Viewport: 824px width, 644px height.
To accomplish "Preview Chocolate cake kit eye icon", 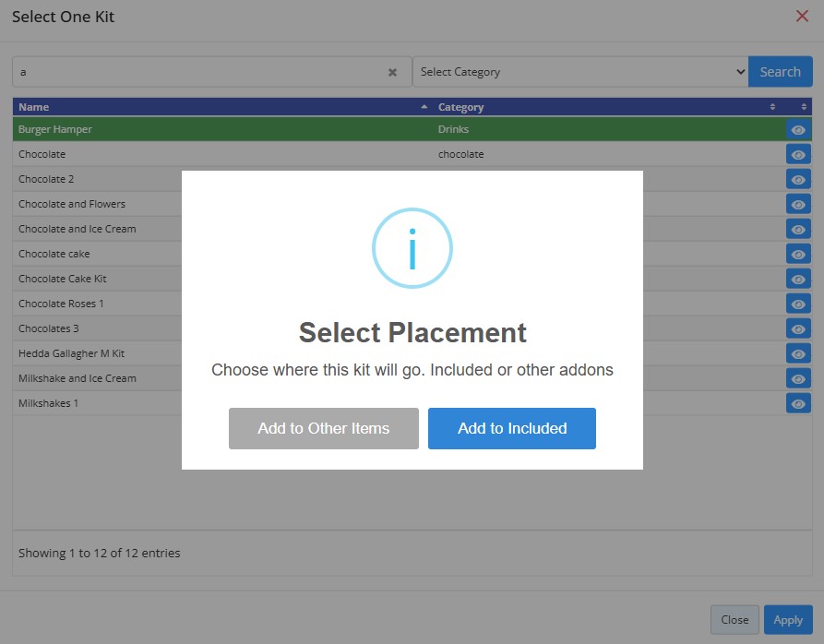I will [x=798, y=255].
